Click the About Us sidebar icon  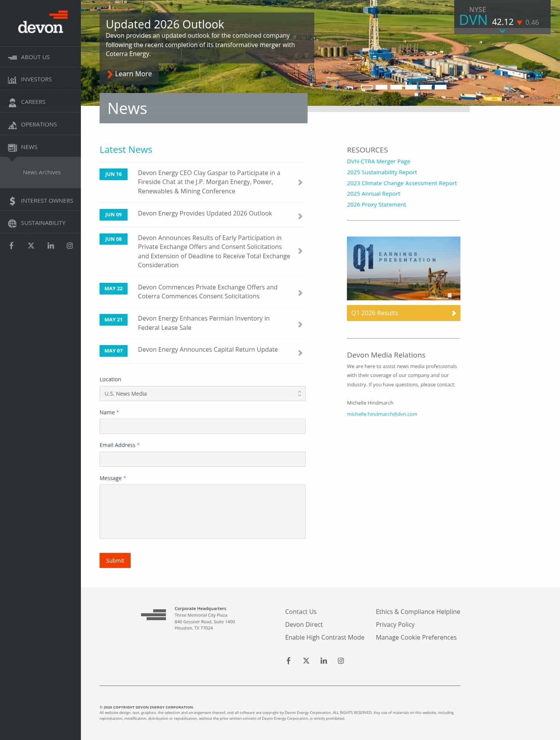coord(12,57)
